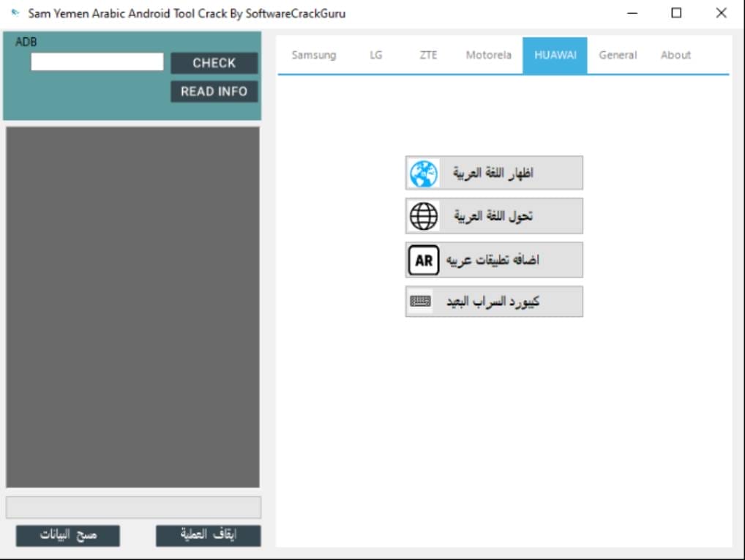The width and height of the screenshot is (745, 560).
Task: Click the progress bar above the bottom buttons
Action: [134, 507]
